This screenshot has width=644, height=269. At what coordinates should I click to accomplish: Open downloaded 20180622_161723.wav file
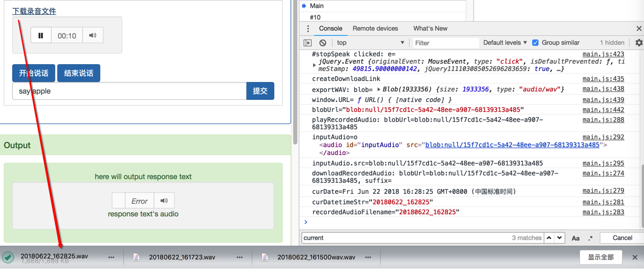pyautogui.click(x=182, y=257)
